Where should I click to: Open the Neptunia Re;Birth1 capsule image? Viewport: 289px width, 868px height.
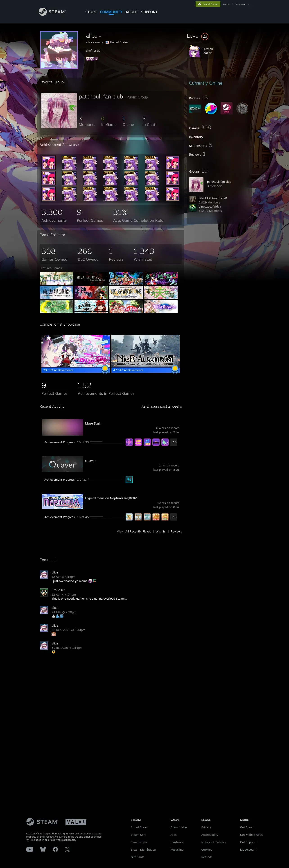62,501
